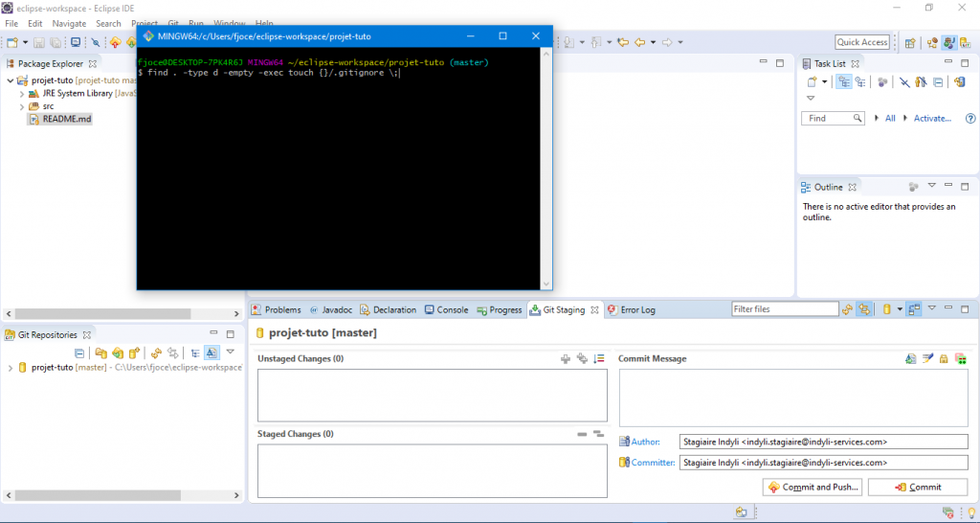Toggle Link with Editor and Selection in Git Staging

tap(864, 309)
